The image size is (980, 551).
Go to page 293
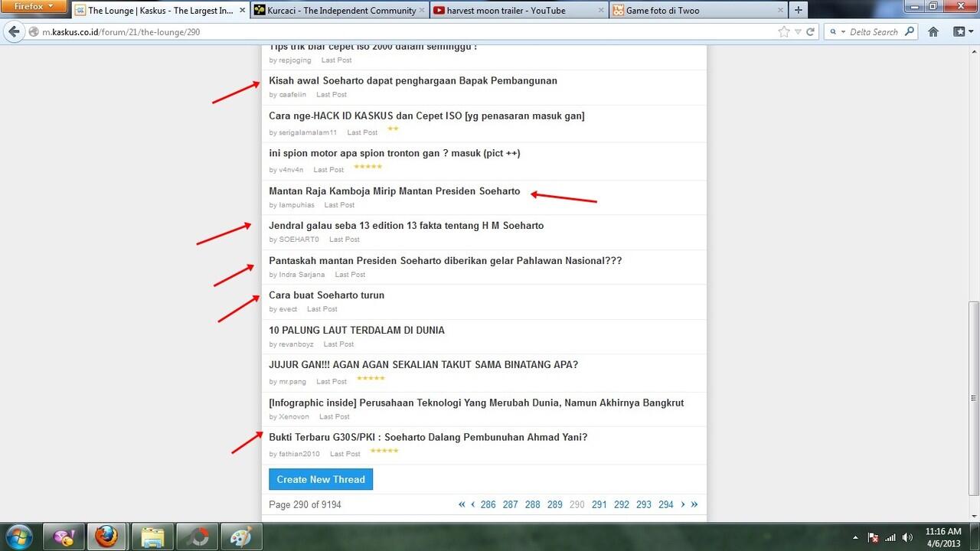(x=644, y=504)
